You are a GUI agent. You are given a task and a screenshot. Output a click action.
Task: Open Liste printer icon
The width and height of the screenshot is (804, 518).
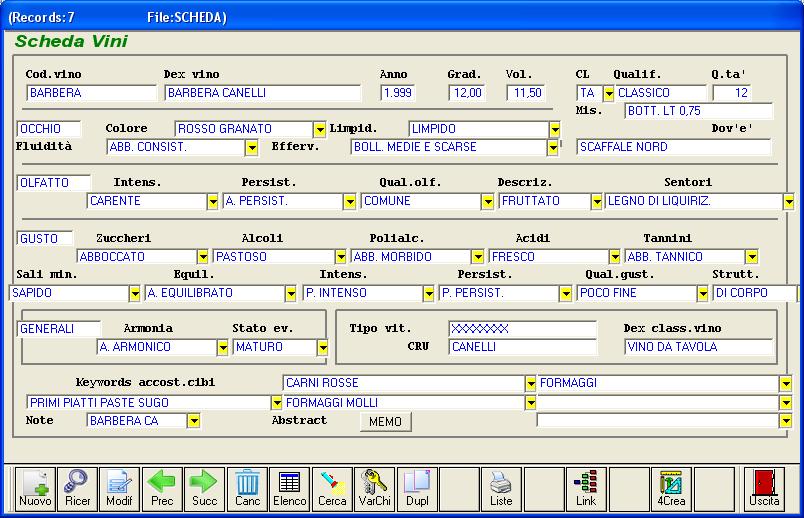click(501, 489)
